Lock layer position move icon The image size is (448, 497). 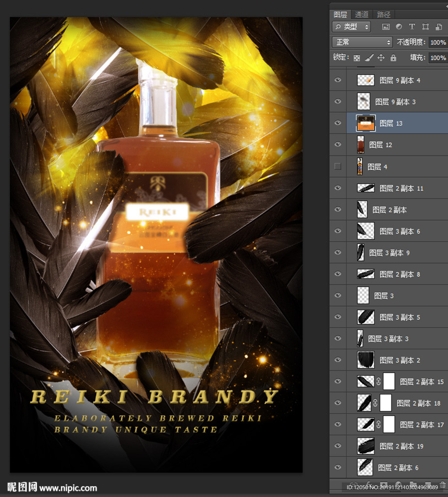point(381,58)
